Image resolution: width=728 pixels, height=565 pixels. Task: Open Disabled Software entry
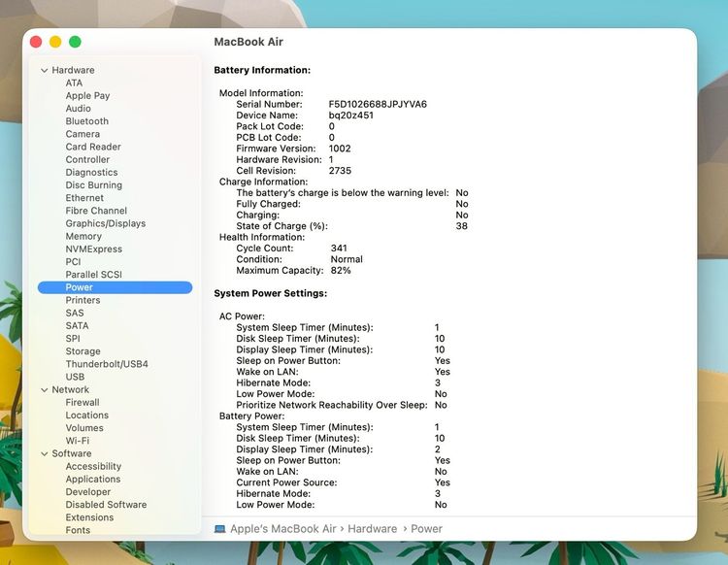[106, 505]
